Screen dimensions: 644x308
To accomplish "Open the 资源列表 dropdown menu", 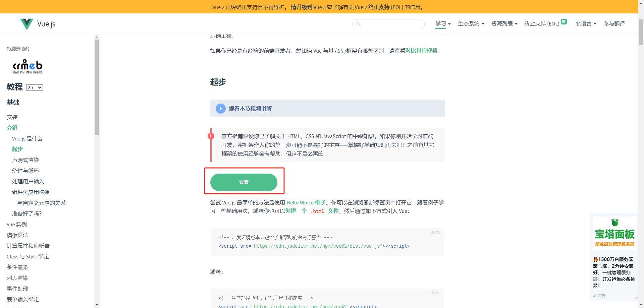I will 504,24.
